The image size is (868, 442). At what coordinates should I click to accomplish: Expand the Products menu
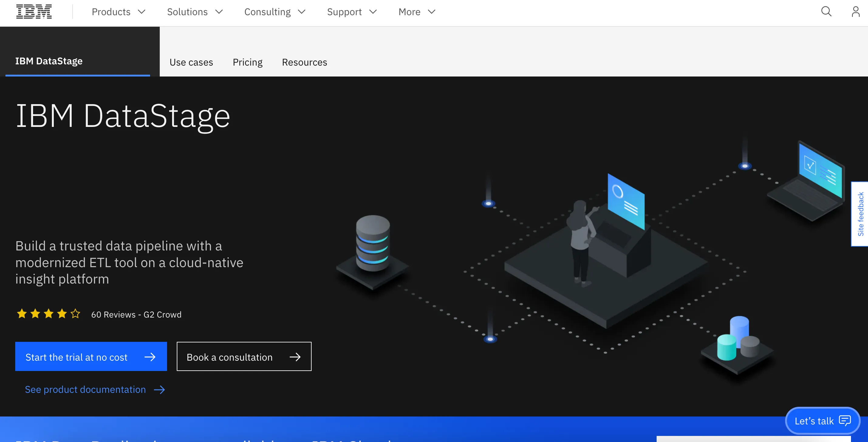(118, 12)
